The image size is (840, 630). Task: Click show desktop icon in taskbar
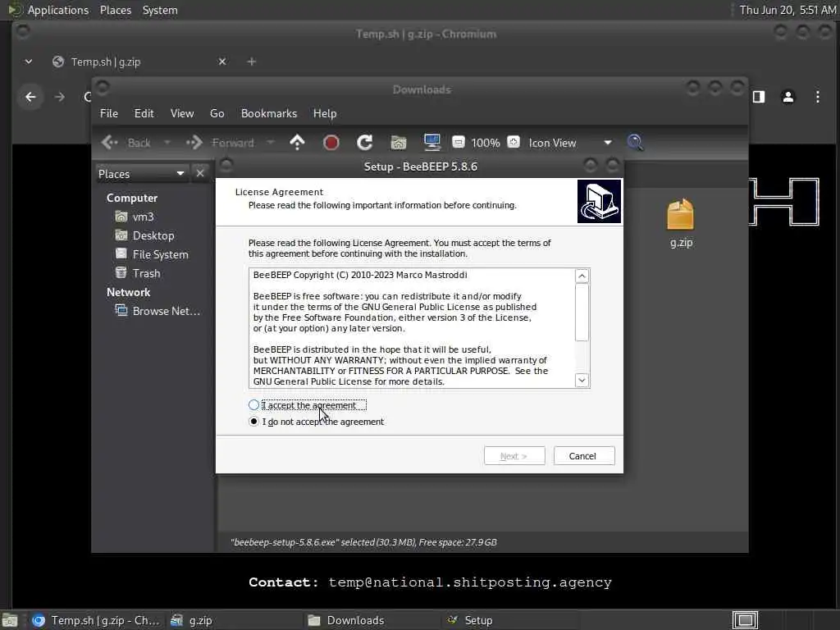coord(10,620)
